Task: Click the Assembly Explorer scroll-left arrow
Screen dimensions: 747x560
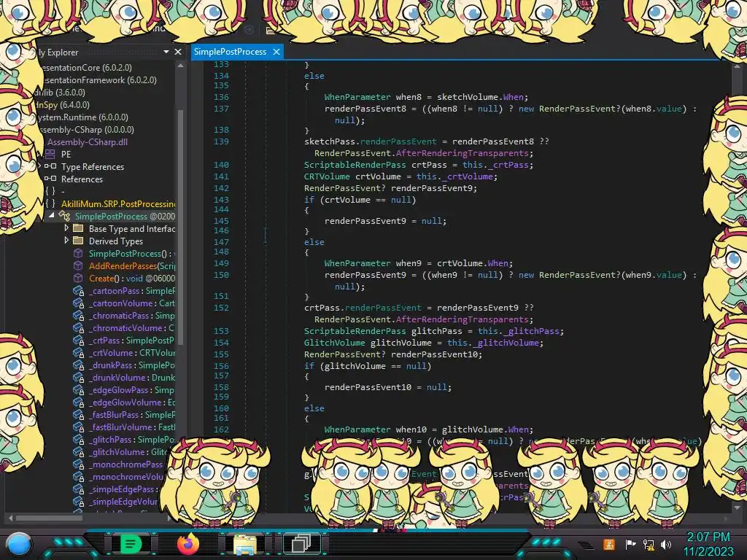Action: 10,518
